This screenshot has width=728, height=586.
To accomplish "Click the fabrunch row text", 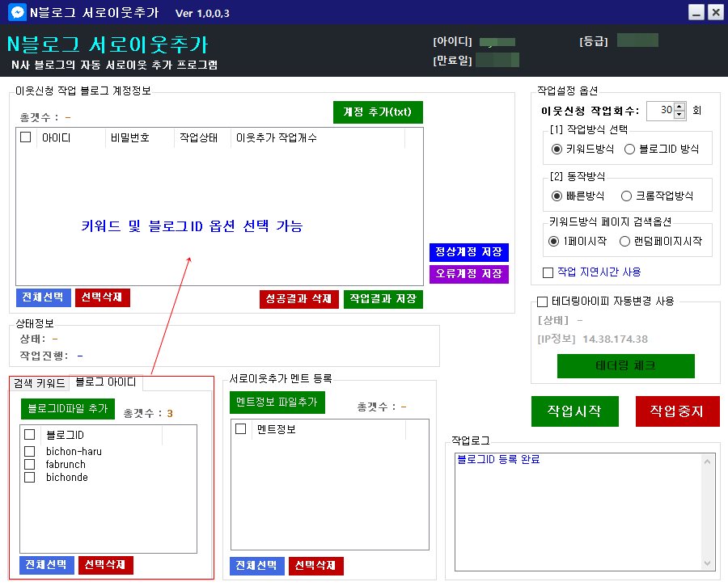I will [66, 464].
